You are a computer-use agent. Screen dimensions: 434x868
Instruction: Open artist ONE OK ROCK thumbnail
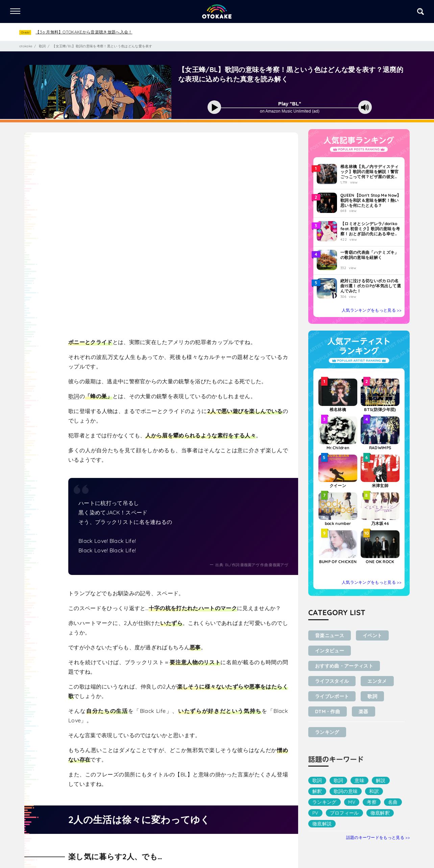380,544
